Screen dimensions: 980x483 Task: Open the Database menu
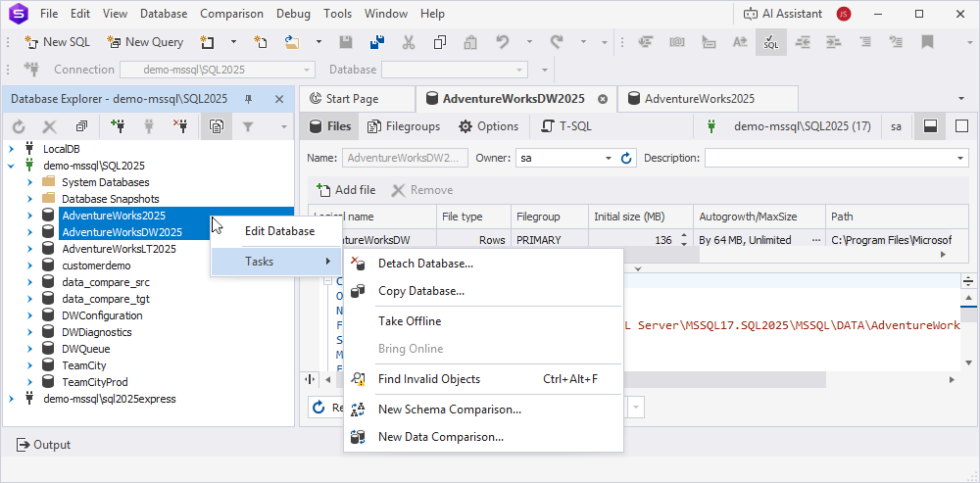[x=164, y=13]
